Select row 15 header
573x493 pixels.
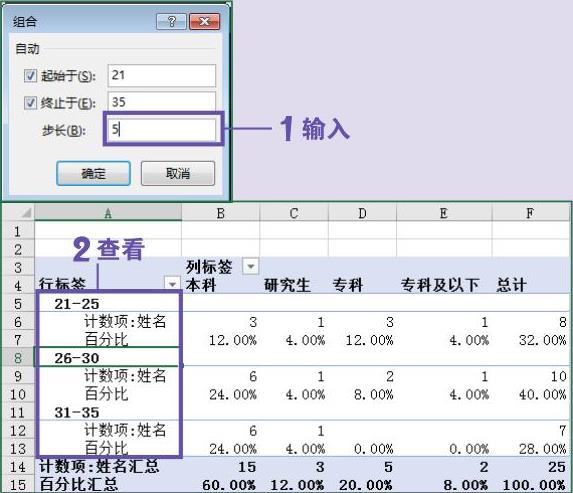point(18,485)
